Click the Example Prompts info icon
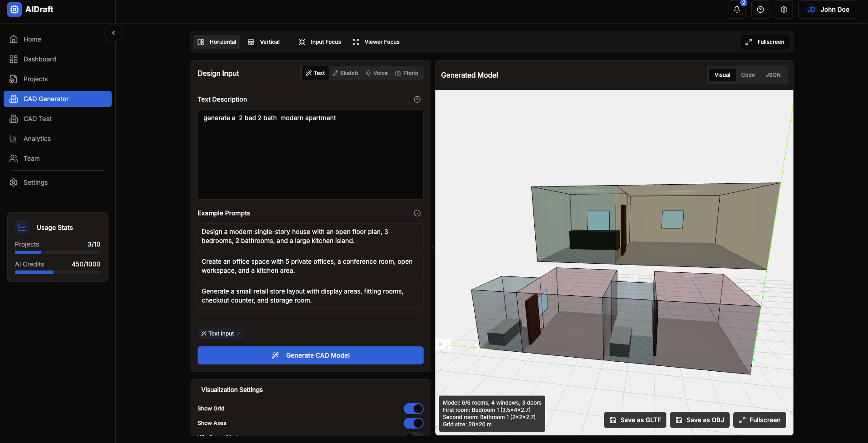 pos(417,213)
